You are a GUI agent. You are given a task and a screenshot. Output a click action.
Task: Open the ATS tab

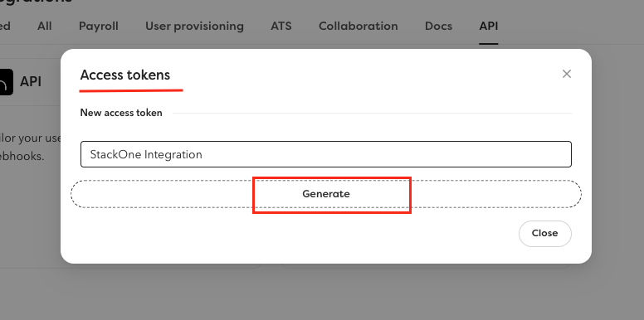pos(281,27)
